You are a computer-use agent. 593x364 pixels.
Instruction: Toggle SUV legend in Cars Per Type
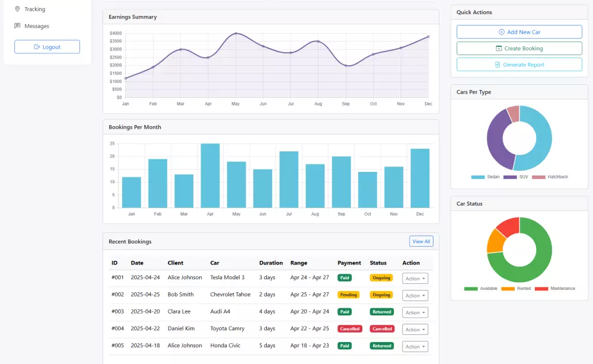515,177
